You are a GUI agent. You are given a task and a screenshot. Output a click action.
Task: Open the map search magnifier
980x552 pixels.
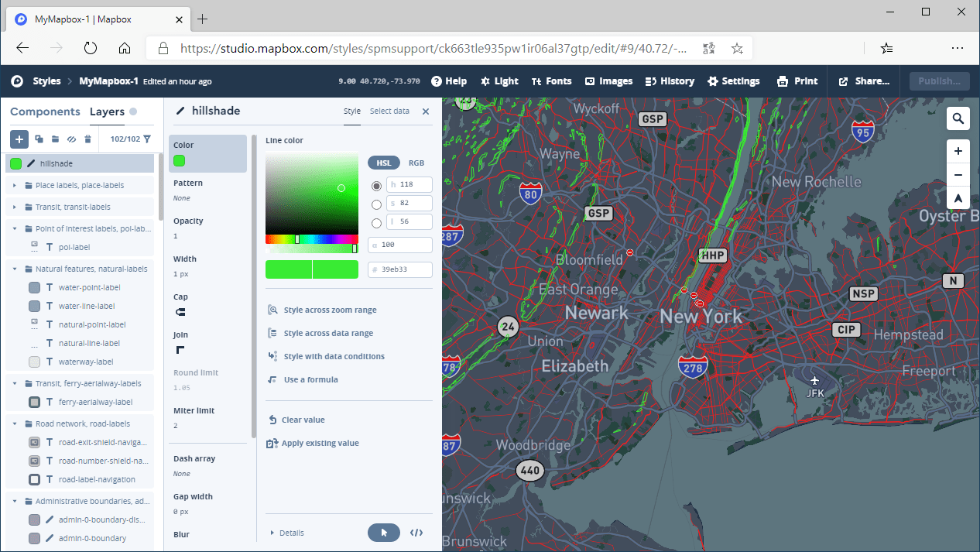pos(958,118)
